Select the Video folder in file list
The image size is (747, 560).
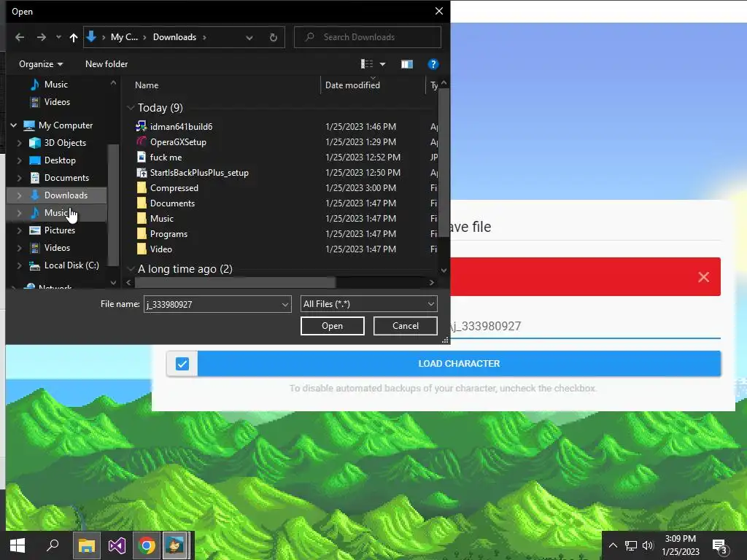pos(161,249)
